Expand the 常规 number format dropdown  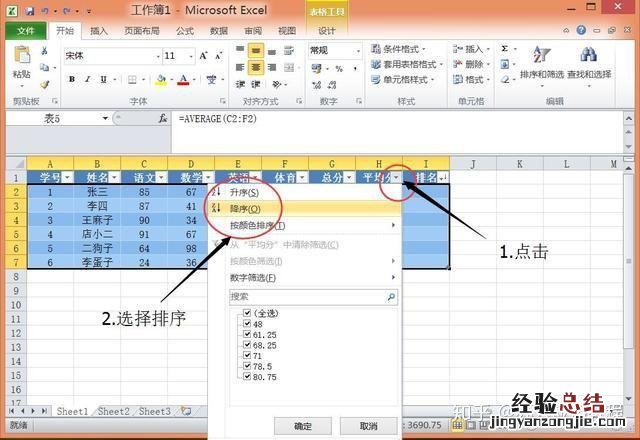point(358,51)
